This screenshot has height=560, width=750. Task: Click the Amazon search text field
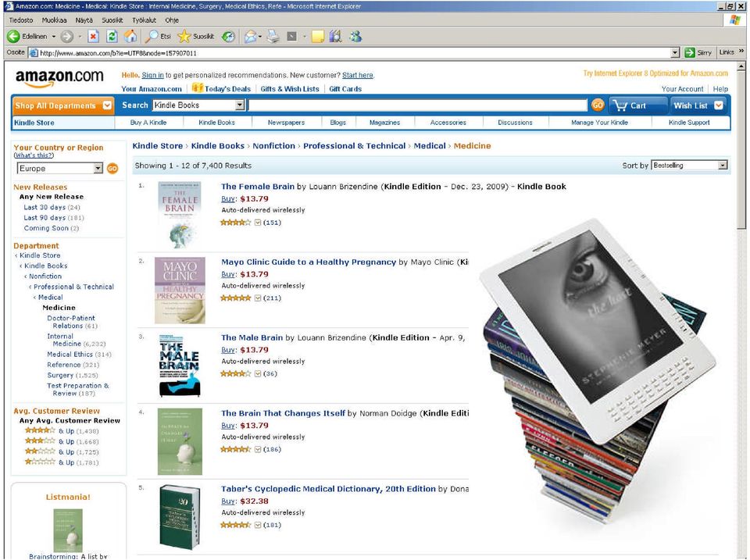pyautogui.click(x=417, y=105)
